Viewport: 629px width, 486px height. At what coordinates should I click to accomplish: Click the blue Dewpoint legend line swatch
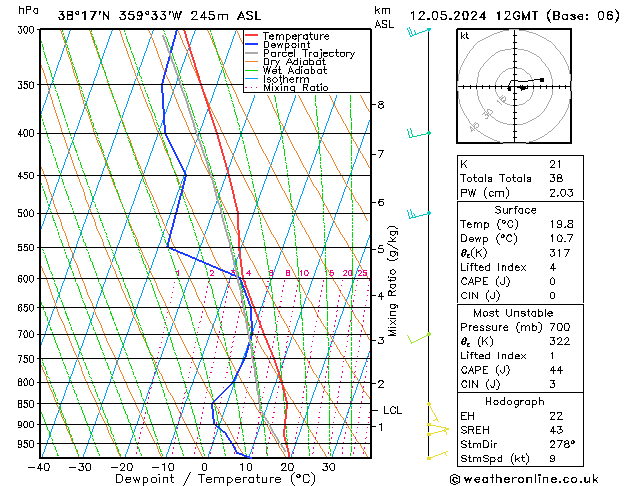click(252, 44)
